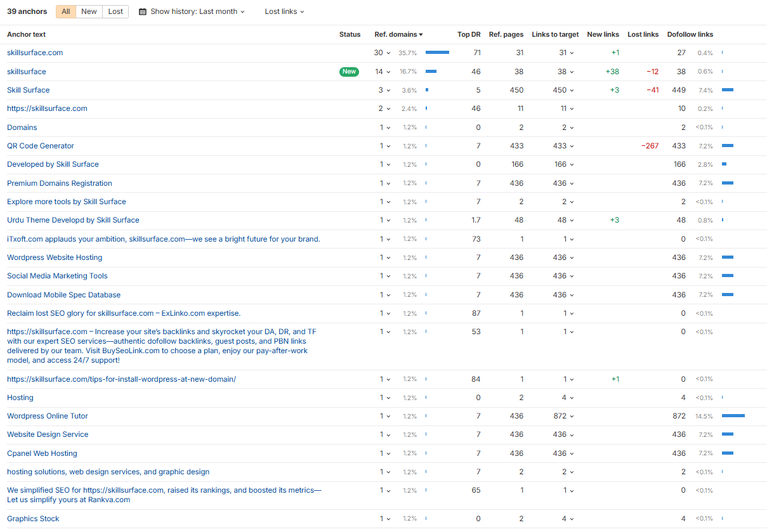Screen dimensions: 767x532
Task: Open the Hosting anchor link
Action: [x=20, y=398]
